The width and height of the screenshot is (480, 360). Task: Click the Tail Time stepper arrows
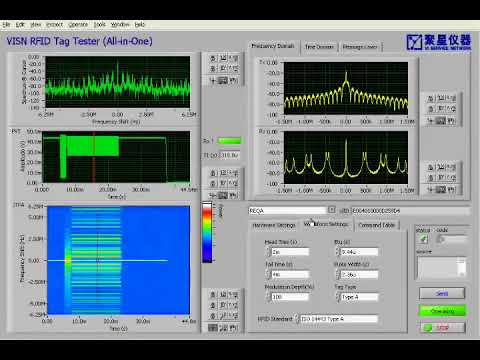[269, 274]
